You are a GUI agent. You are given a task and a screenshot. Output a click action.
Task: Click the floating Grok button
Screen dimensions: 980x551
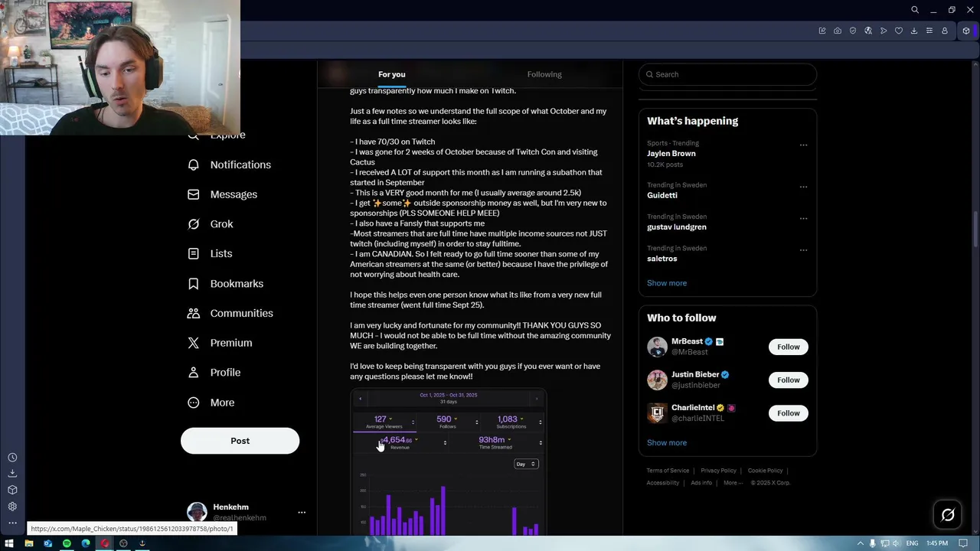tap(947, 515)
